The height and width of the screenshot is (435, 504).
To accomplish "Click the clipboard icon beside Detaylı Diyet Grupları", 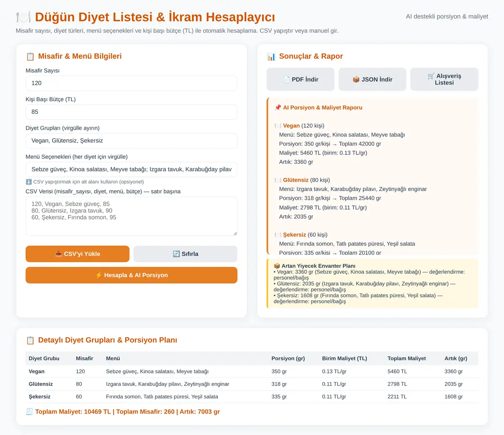I will (30, 340).
